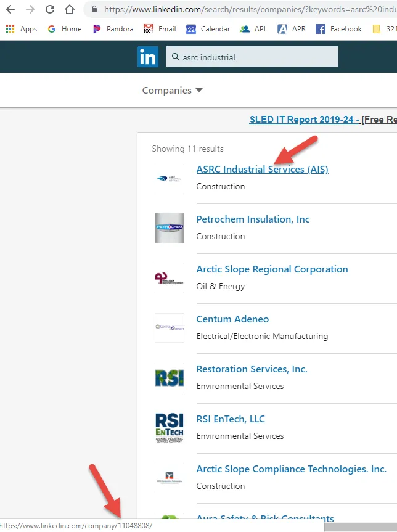The image size is (397, 532).
Task: Click the 'Showing 11 results' text
Action: point(187,149)
